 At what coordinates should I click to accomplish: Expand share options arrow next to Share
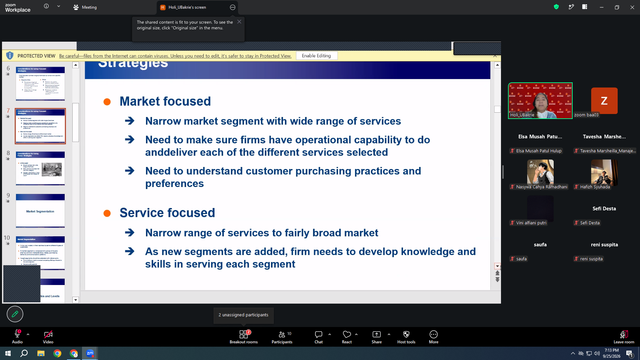pos(389,334)
